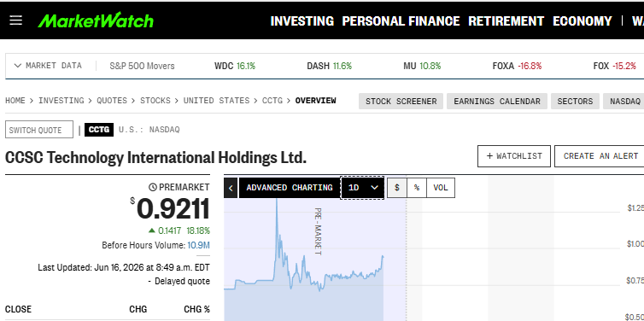Open the NASDAQ page button
The image size is (644, 321).
(624, 102)
